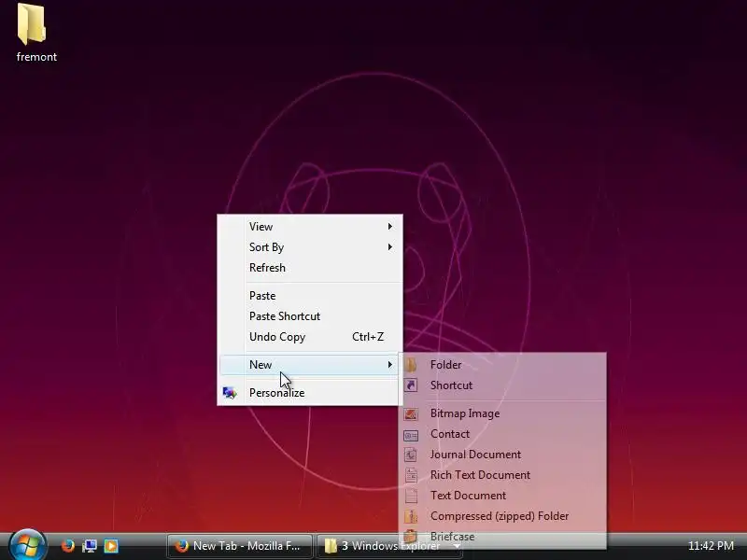Create a new Text Document

(503, 496)
